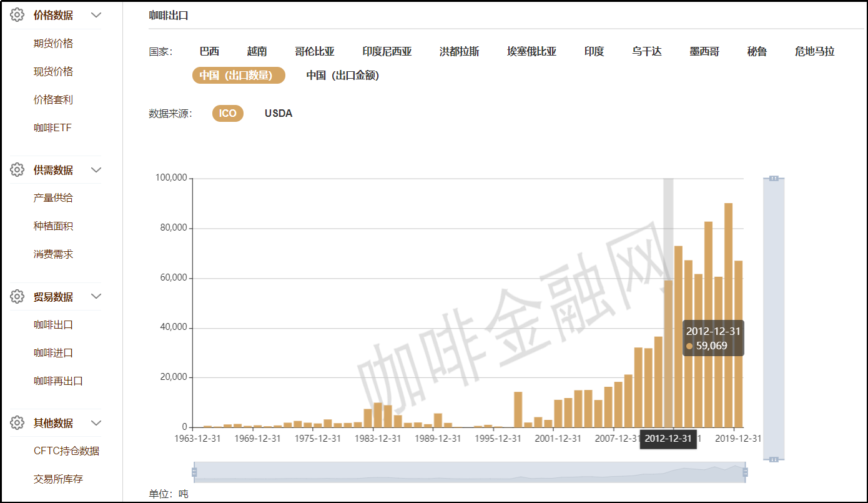Open the 现货价格 page
Image resolution: width=868 pixels, height=503 pixels.
53,71
